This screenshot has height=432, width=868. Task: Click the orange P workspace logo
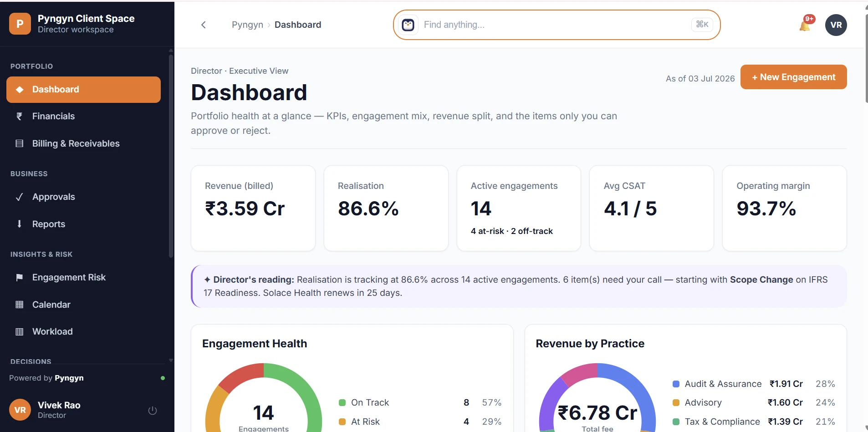20,24
